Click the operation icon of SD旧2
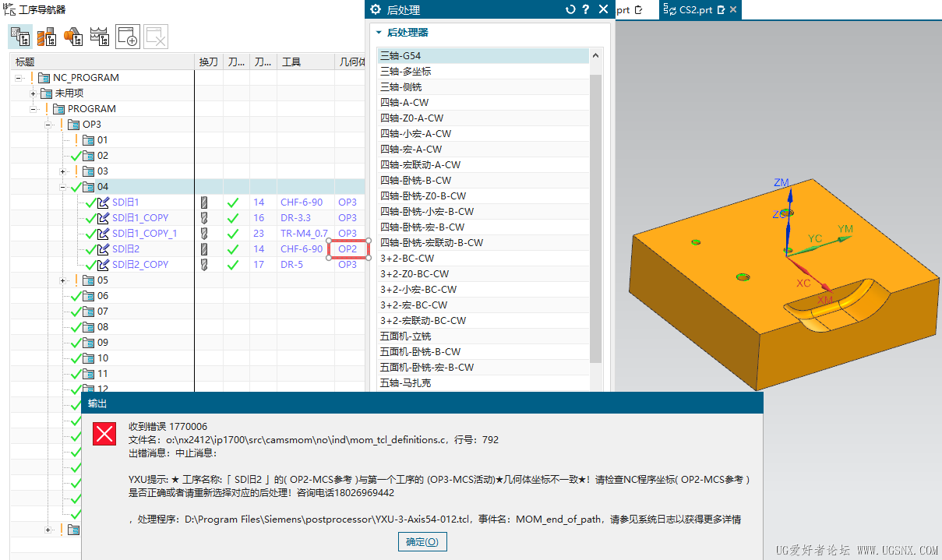Viewport: 942px width, 560px height. point(103,249)
